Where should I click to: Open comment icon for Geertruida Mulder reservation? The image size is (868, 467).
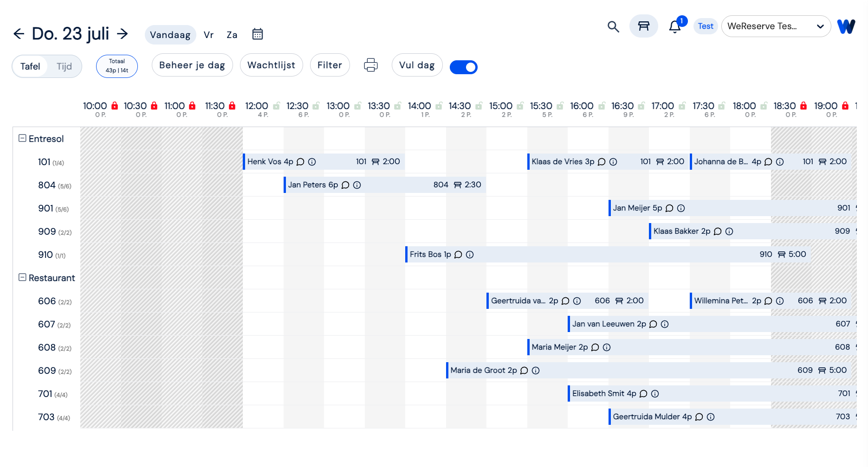[x=699, y=417]
